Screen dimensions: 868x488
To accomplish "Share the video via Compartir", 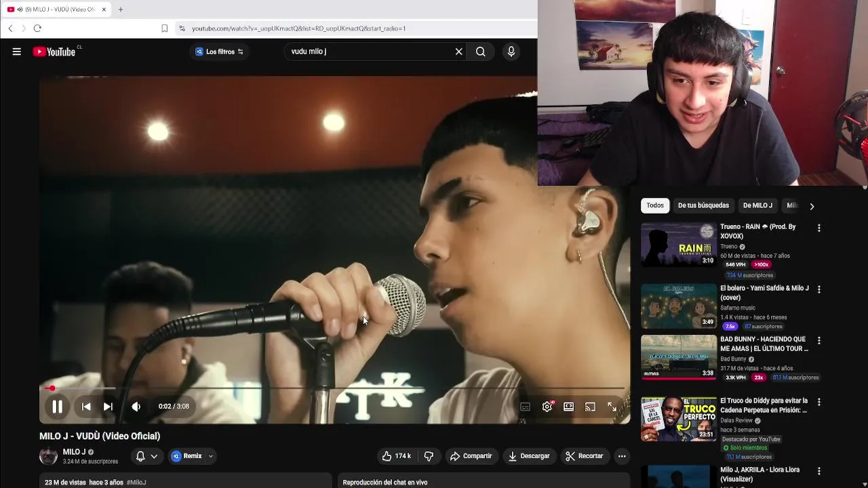I will point(471,456).
